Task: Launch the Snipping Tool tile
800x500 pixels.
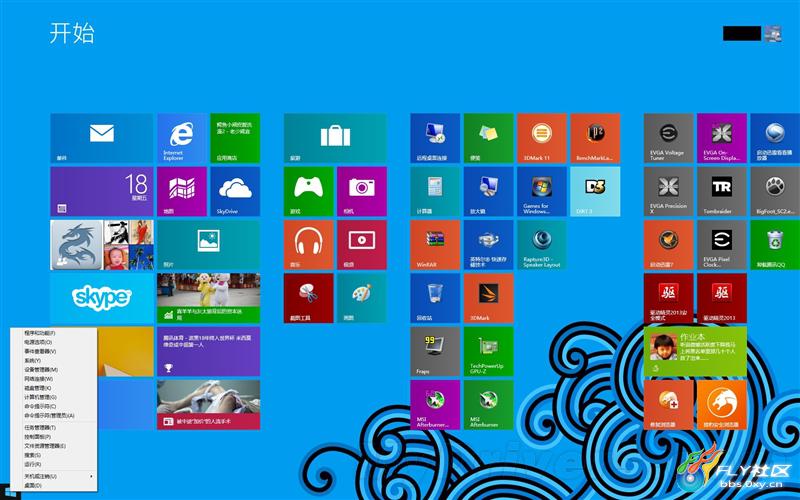Action: click(x=309, y=298)
